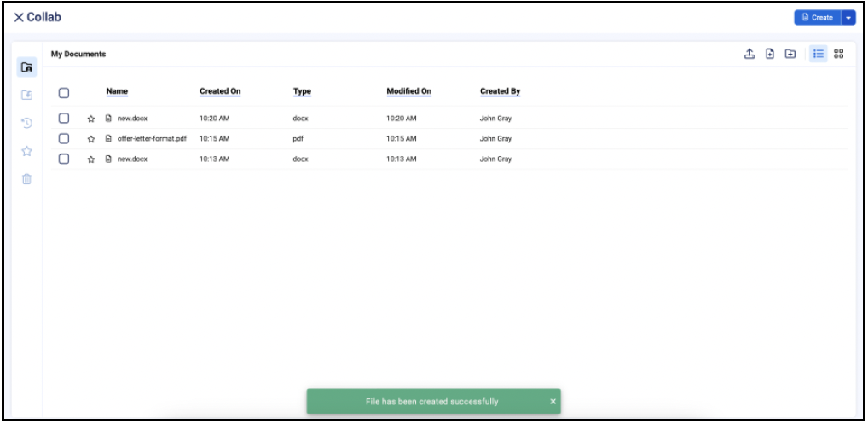868x423 pixels.
Task: Switch to list view layout
Action: click(x=818, y=54)
